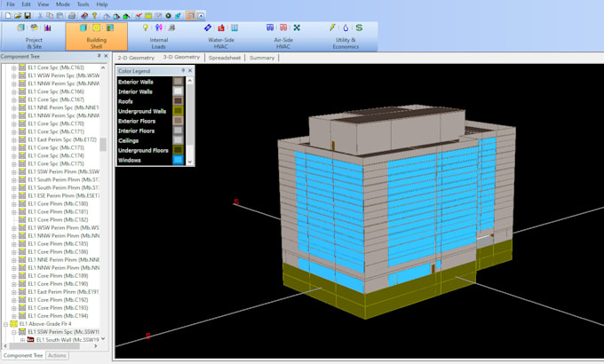The width and height of the screenshot is (604, 364).
Task: Open Internal Loads module
Action: tap(159, 36)
